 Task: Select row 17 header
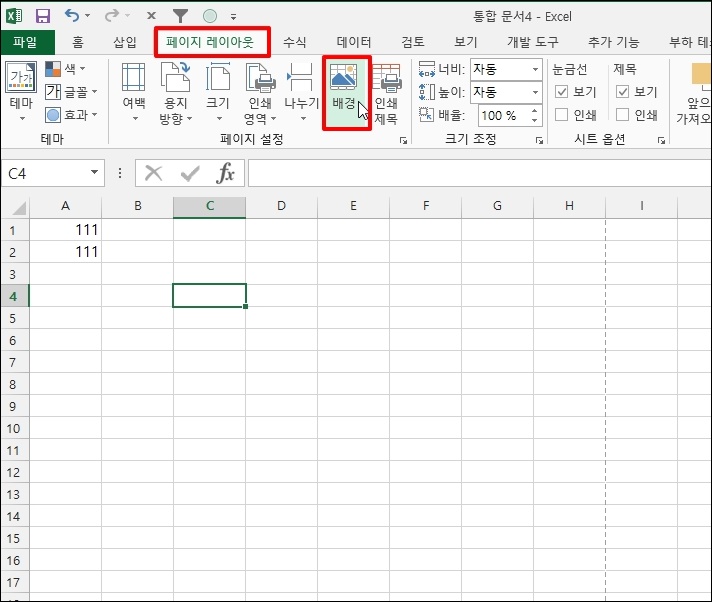coord(14,582)
